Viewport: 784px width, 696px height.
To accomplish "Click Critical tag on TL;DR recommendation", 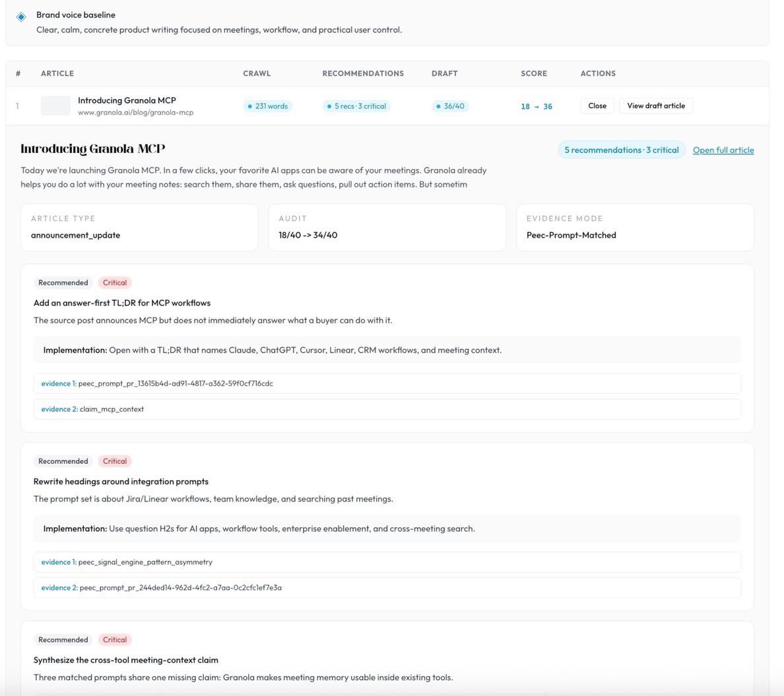I will point(115,282).
